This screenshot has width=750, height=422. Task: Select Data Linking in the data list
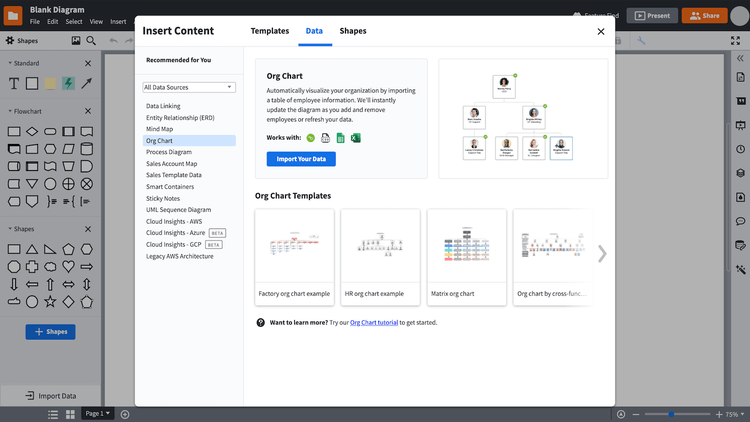(163, 106)
